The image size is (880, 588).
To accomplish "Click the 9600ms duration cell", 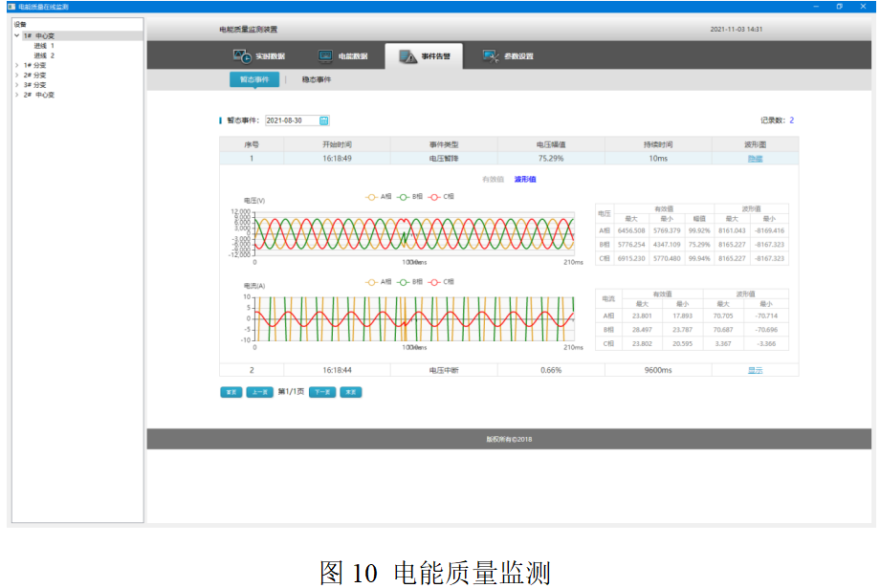I will pyautogui.click(x=658, y=370).
